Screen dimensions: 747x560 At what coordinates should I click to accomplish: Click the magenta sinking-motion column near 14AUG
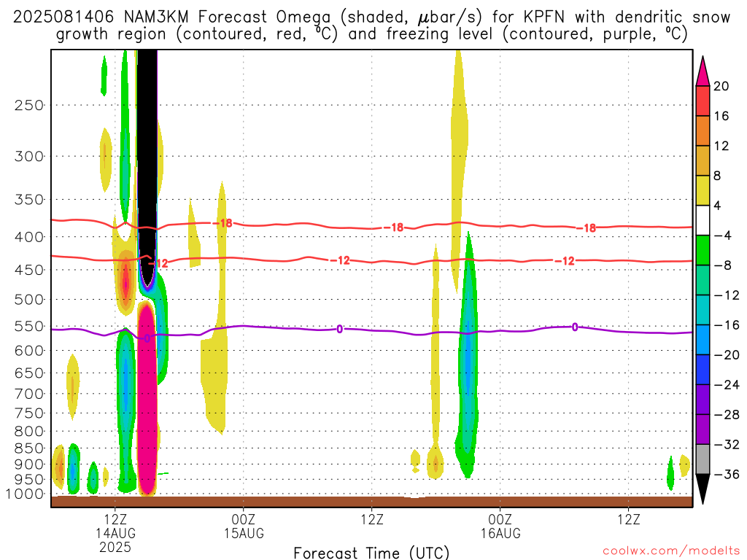point(147,400)
